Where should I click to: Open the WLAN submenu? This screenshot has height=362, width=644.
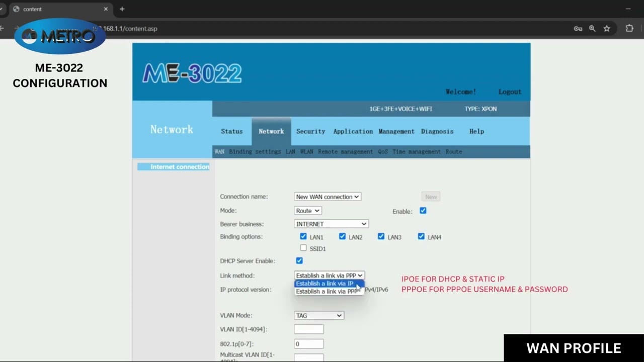pos(306,152)
